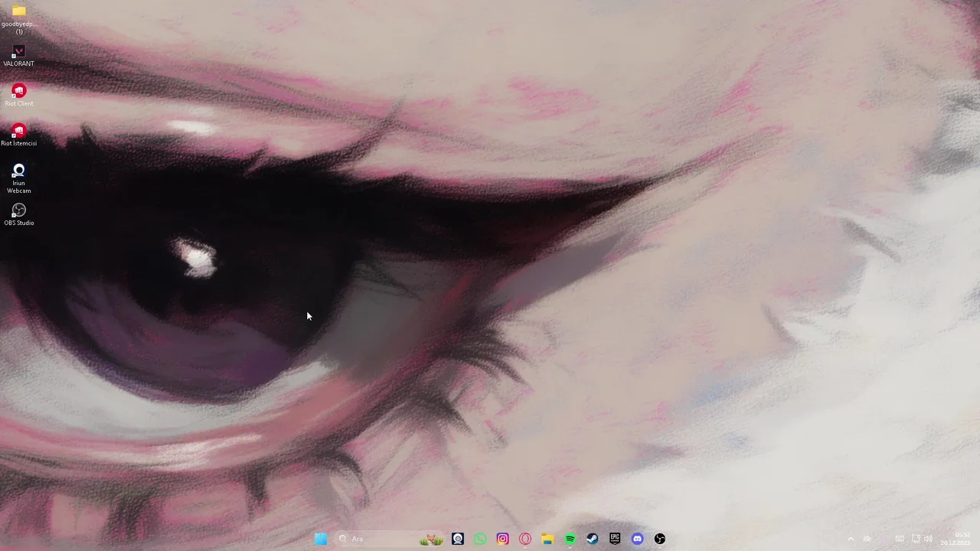980x551 pixels.
Task: Open Spotify from the taskbar
Action: pyautogui.click(x=570, y=539)
